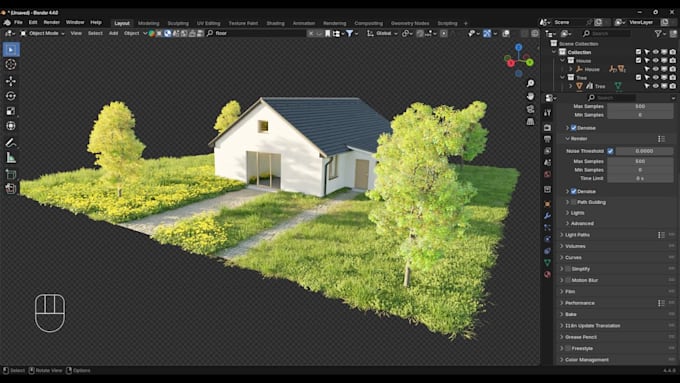Open the View Layer properties tab

pyautogui.click(x=547, y=151)
